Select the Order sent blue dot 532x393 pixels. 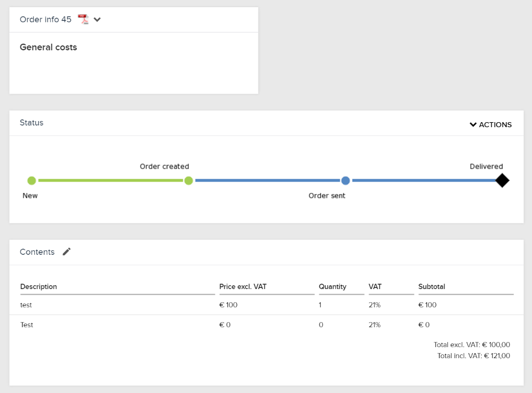tap(346, 180)
